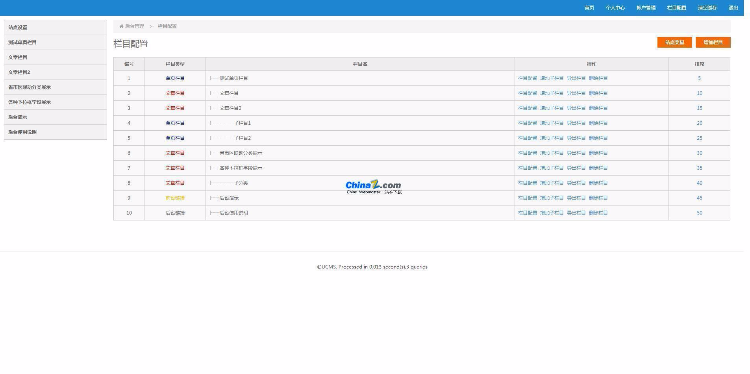Click 删除栏目 link in row number 6
Image resolution: width=750 pixels, height=374 pixels.
point(598,153)
